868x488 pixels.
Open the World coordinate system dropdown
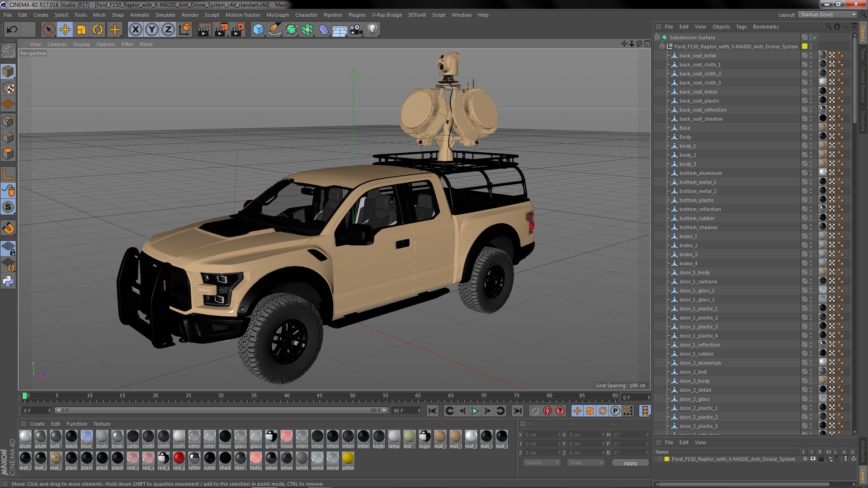tap(542, 463)
